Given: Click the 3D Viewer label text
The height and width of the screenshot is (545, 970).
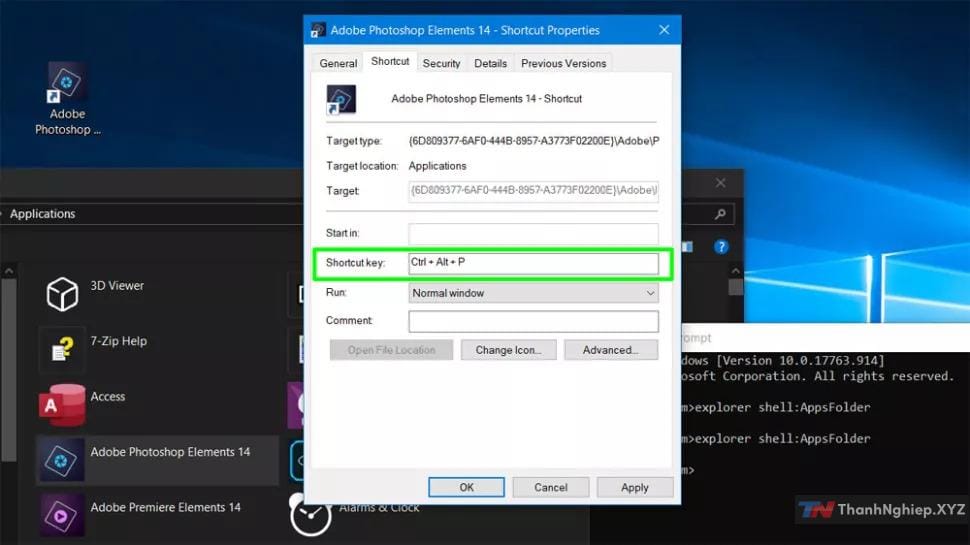Looking at the screenshot, I should tap(117, 285).
